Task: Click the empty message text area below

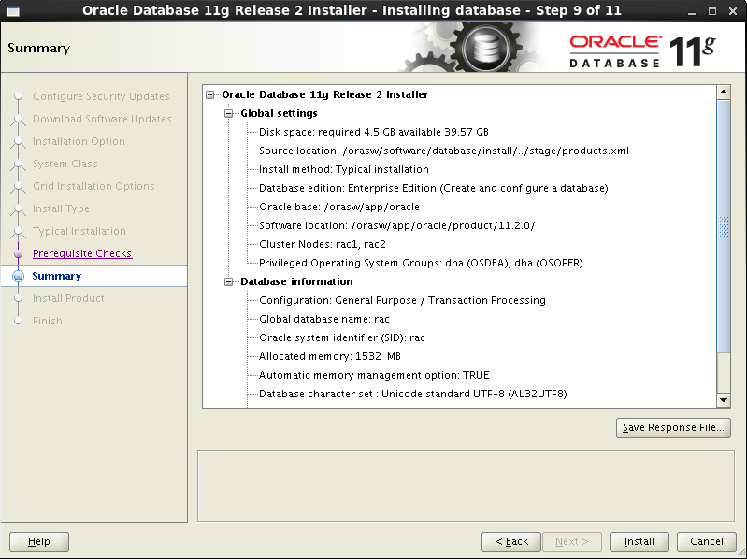Action: pyautogui.click(x=466, y=486)
